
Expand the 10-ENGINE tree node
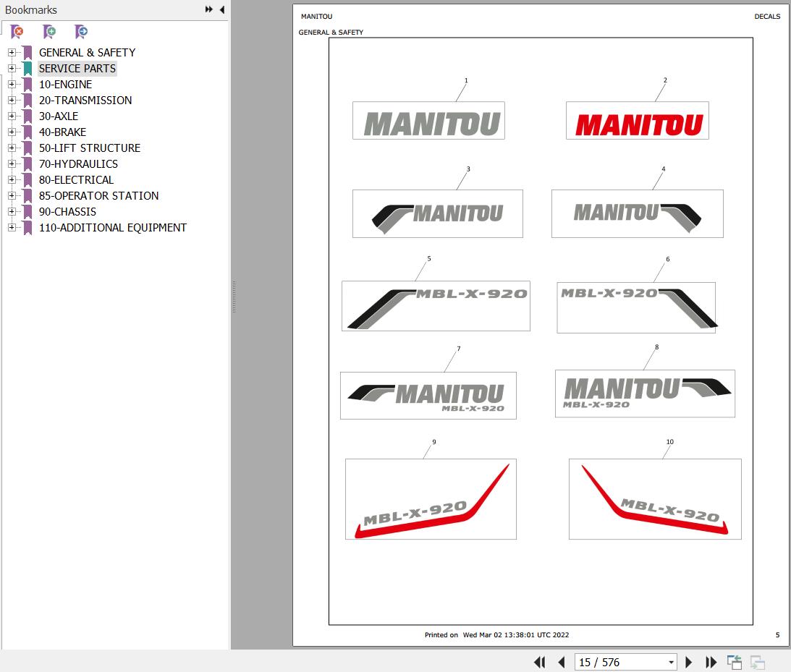(x=12, y=84)
